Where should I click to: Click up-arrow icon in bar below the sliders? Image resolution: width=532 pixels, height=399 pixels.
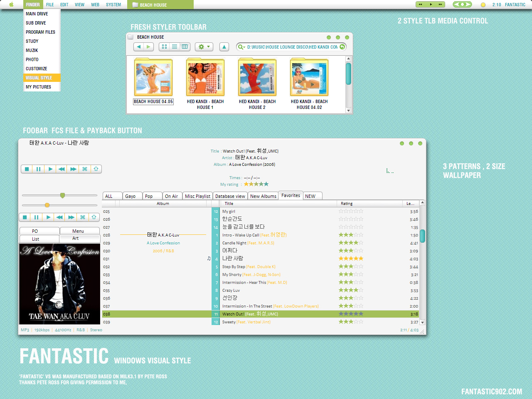tap(94, 217)
